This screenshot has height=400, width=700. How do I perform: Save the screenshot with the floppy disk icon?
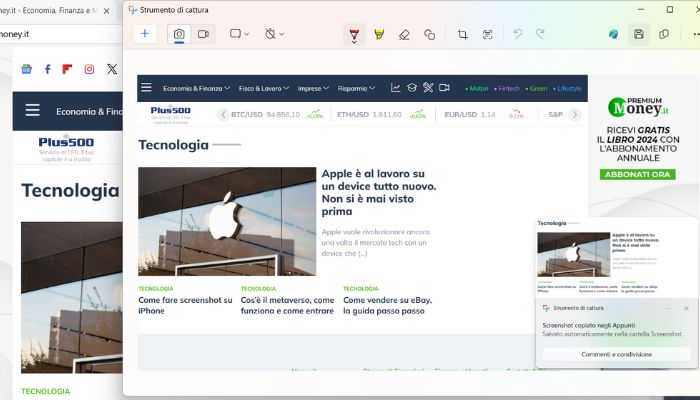coord(639,34)
